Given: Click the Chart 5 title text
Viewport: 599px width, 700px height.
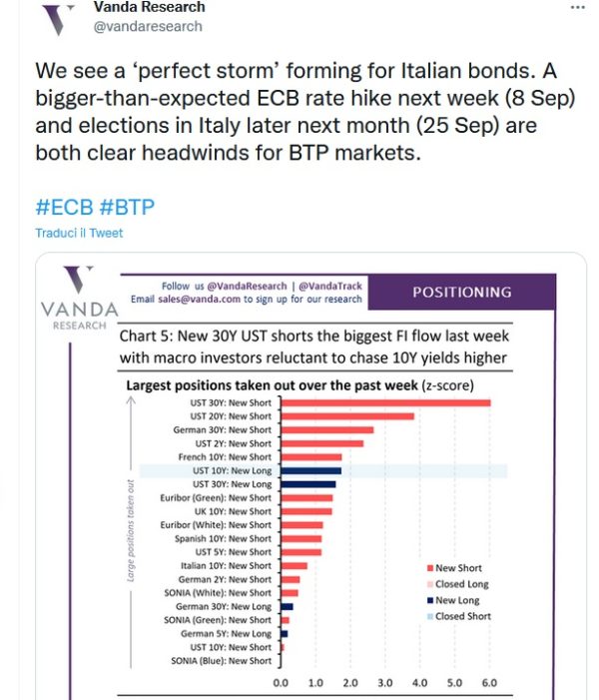Looking at the screenshot, I should [313, 347].
